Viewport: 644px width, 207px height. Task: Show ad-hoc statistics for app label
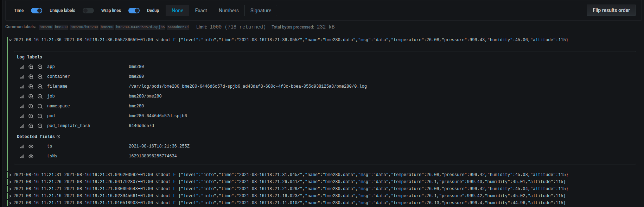click(x=22, y=67)
